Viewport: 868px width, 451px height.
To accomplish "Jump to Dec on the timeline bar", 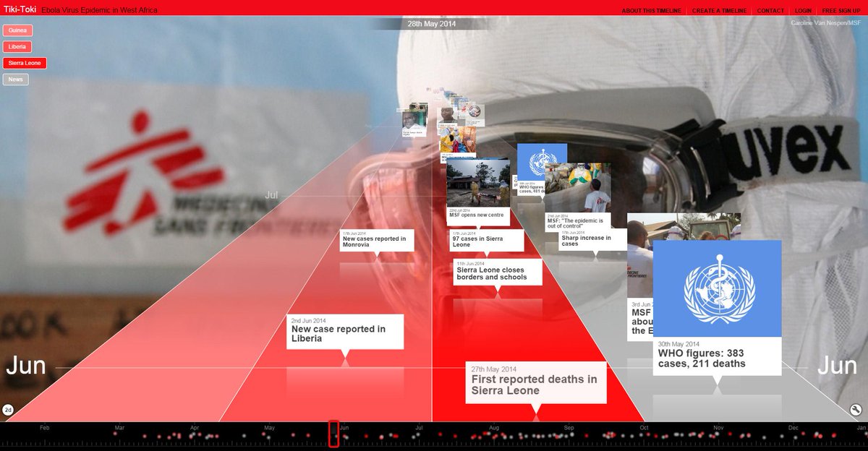I will 793,428.
